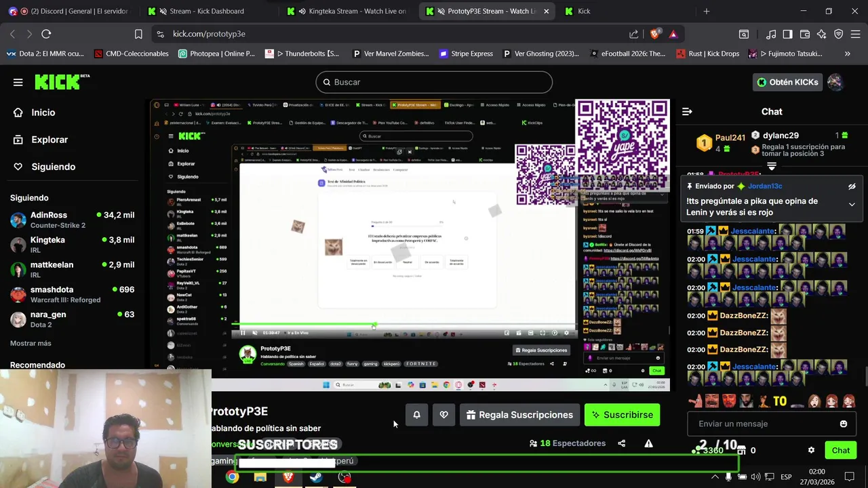The width and height of the screenshot is (868, 488).
Task: Expand the pinned message chevron
Action: (x=852, y=204)
